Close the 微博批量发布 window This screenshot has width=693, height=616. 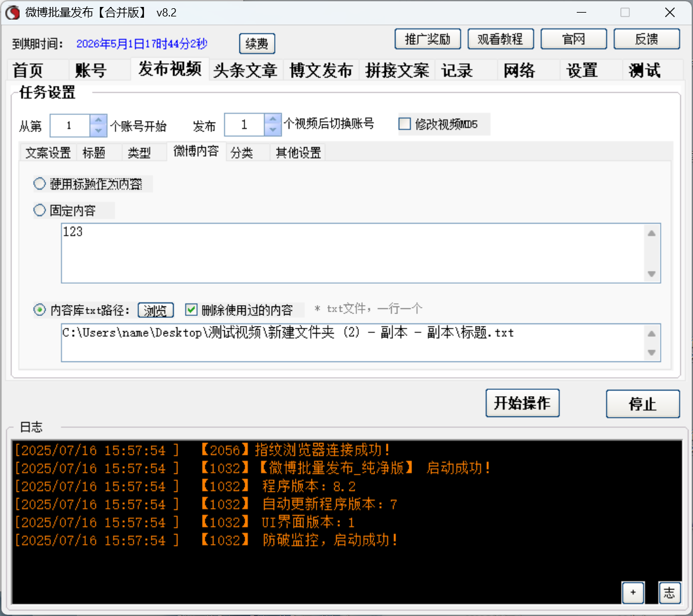[670, 13]
